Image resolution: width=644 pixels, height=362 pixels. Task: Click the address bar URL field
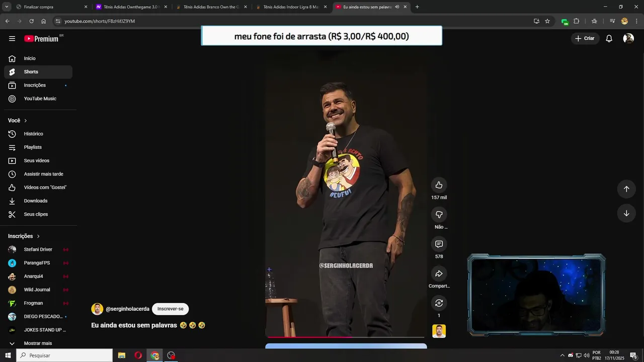tap(292, 21)
